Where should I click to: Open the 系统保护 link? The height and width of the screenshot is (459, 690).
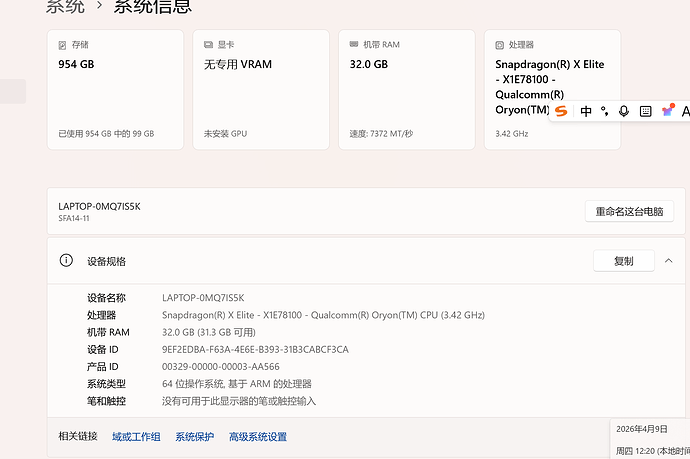[x=195, y=437]
